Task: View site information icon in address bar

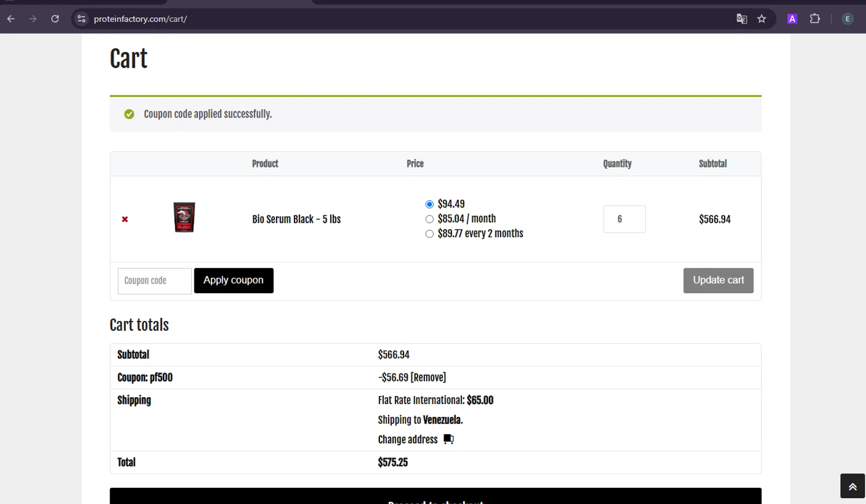Action: coord(81,19)
